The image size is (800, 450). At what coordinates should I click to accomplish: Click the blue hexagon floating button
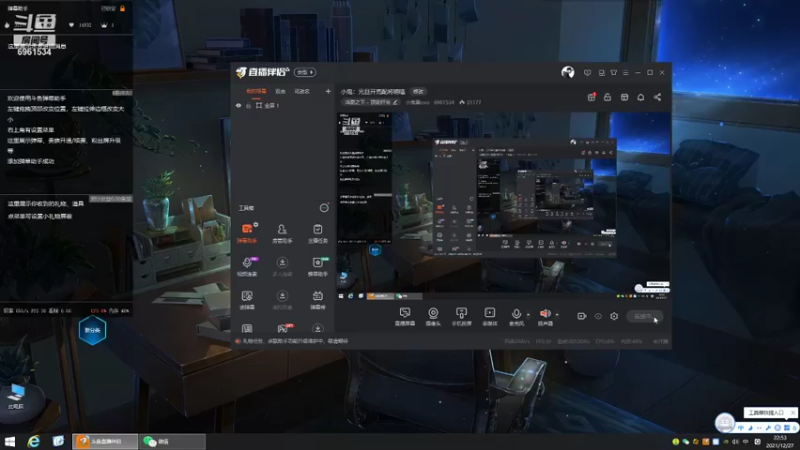[92, 330]
